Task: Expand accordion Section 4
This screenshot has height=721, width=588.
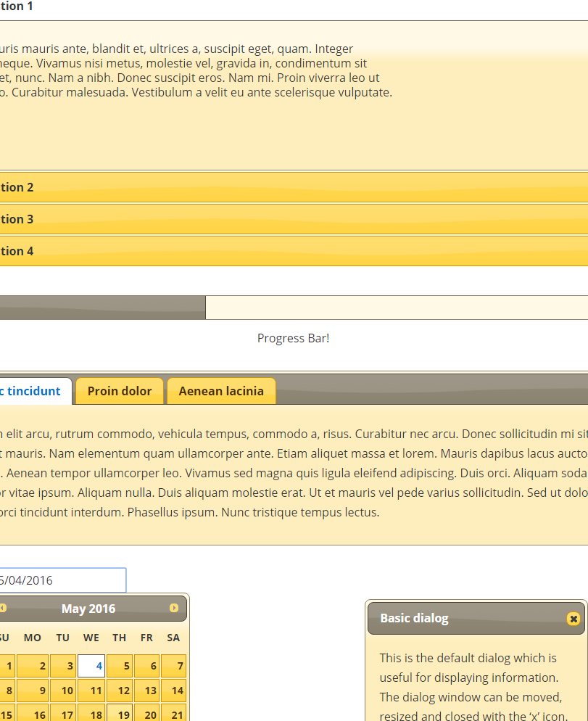Action: click(x=294, y=250)
